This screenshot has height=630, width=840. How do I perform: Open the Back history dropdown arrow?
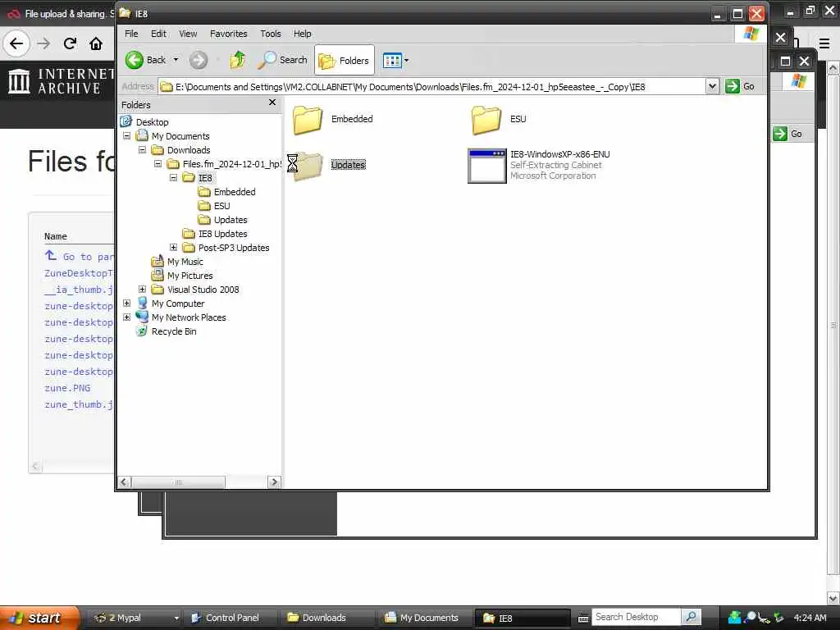(176, 60)
